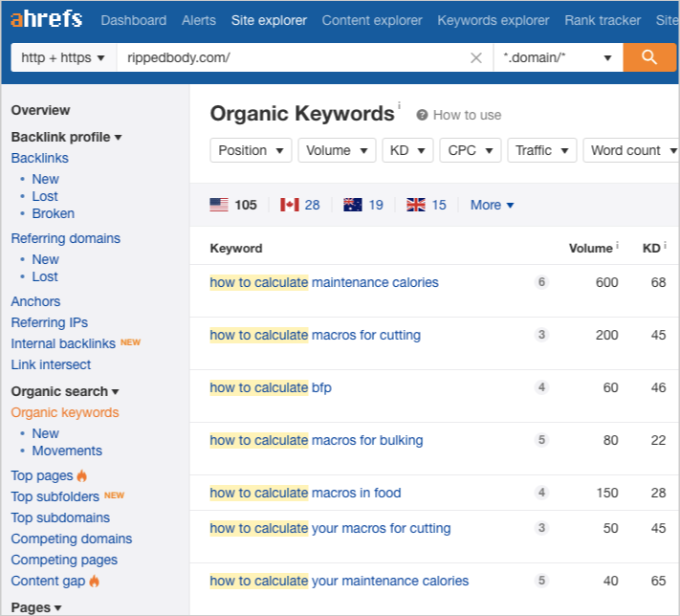Go to Rank tracker
Image resolution: width=680 pixels, height=616 pixels.
coord(603,20)
